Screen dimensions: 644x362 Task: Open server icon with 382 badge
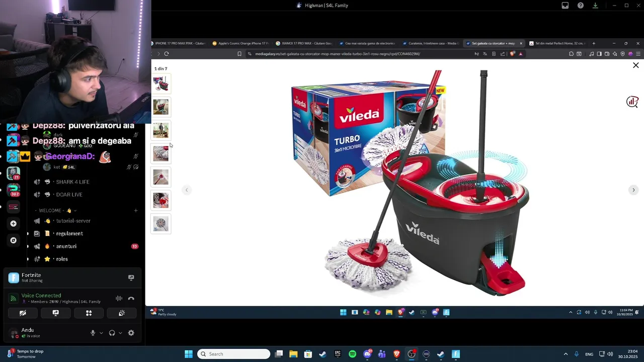pos(14,190)
